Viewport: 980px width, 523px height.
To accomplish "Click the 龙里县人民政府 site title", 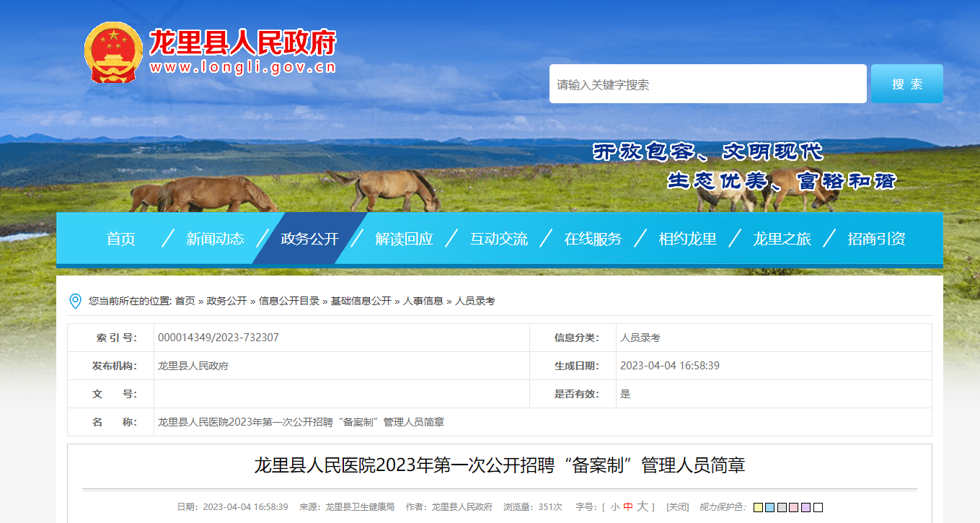I will tap(243, 43).
